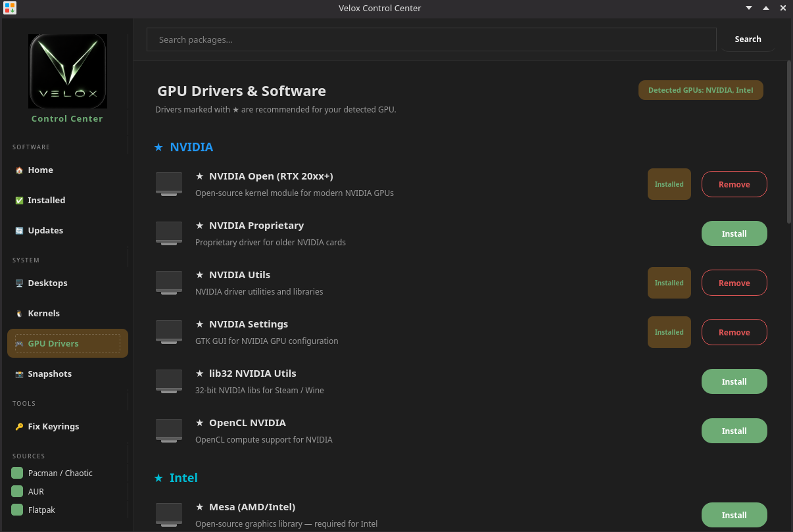Image resolution: width=793 pixels, height=532 pixels.
Task: Click the window shade-down arrow in the title bar
Action: tap(749, 8)
